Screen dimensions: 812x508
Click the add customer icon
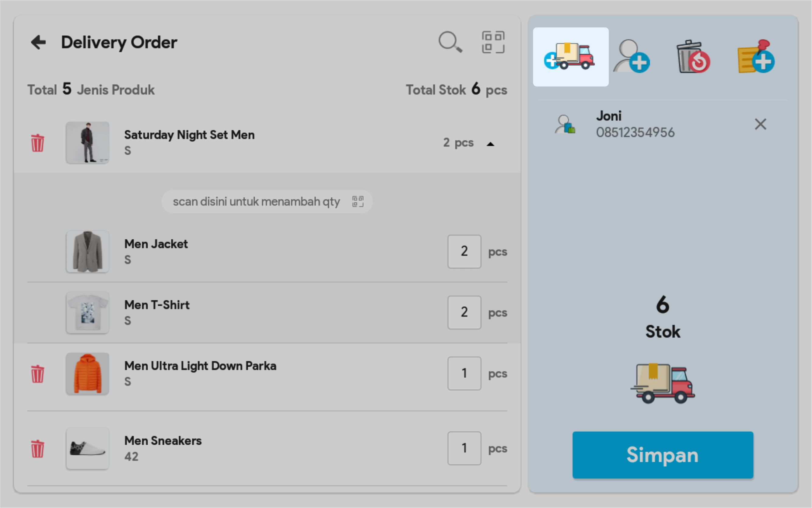point(632,57)
